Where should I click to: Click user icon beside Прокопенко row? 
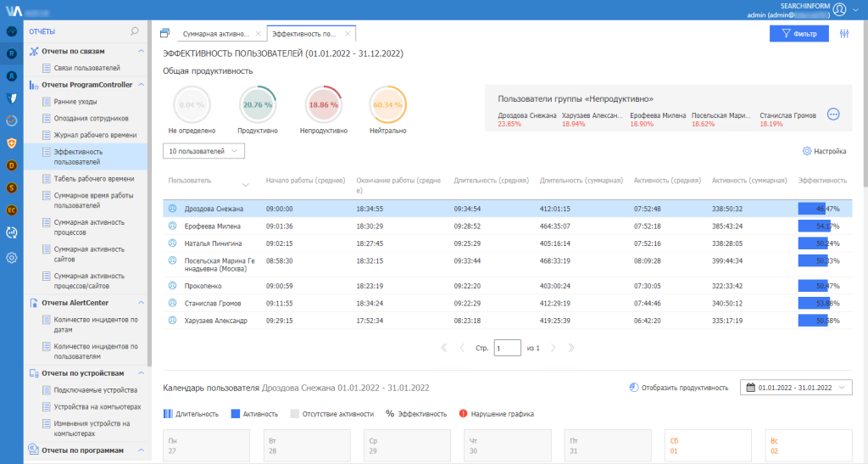pos(173,286)
